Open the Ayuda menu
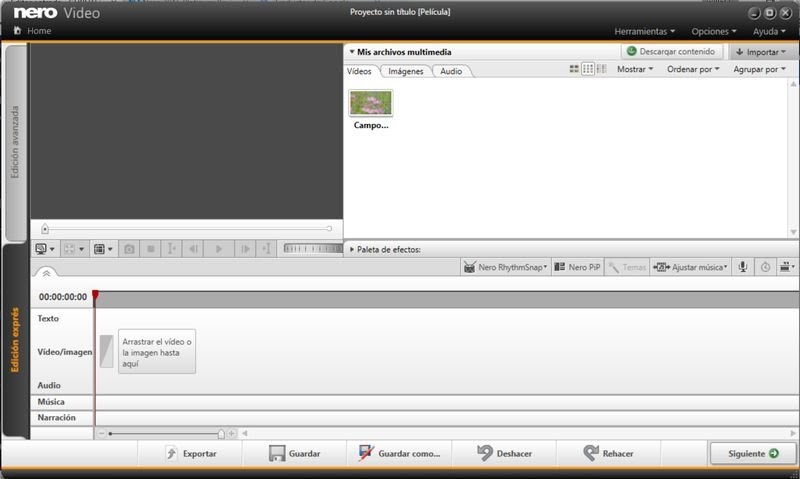The height and width of the screenshot is (479, 800). coord(769,32)
